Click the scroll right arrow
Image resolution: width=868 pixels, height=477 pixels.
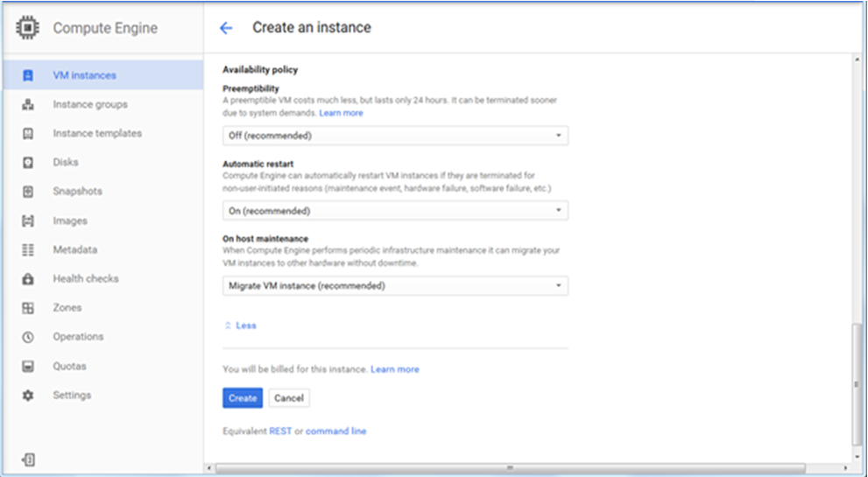[x=846, y=468]
